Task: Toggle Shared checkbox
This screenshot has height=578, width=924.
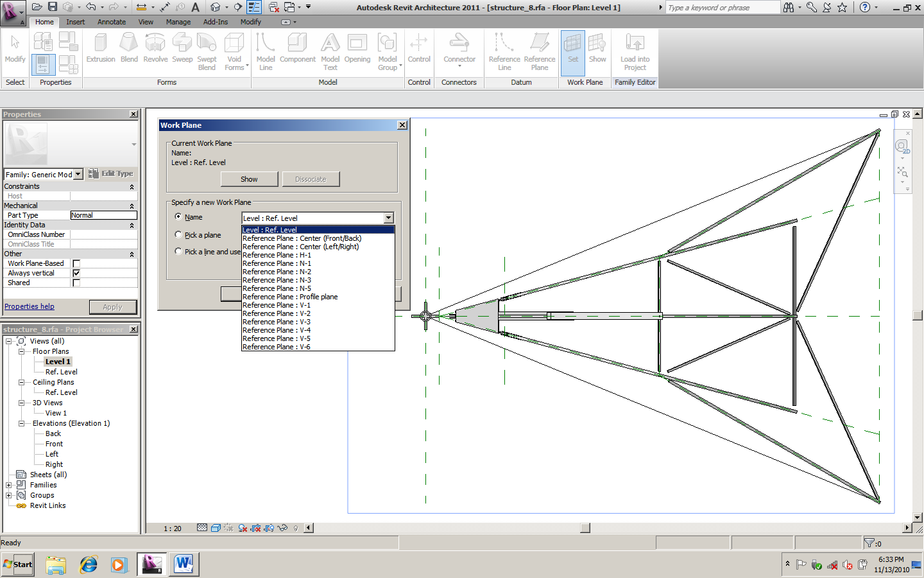Action: click(x=76, y=283)
